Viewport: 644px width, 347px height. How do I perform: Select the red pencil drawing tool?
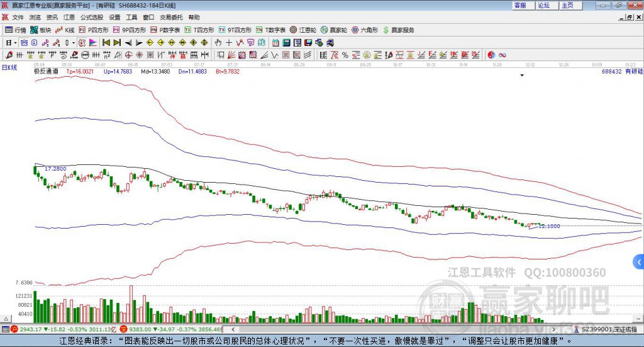click(x=9, y=55)
